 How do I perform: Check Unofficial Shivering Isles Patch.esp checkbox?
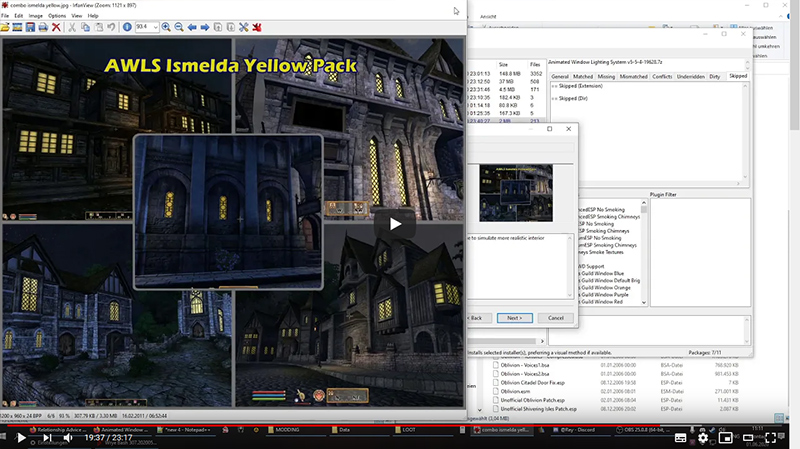(495, 409)
